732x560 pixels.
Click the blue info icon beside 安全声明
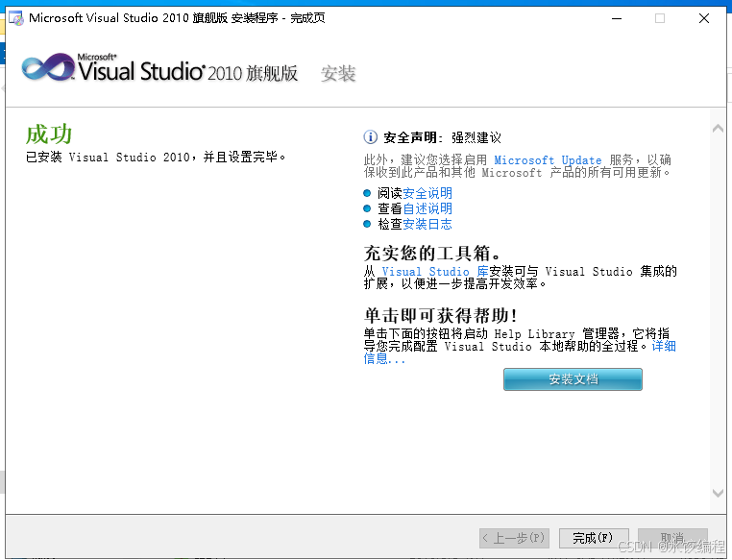point(370,137)
